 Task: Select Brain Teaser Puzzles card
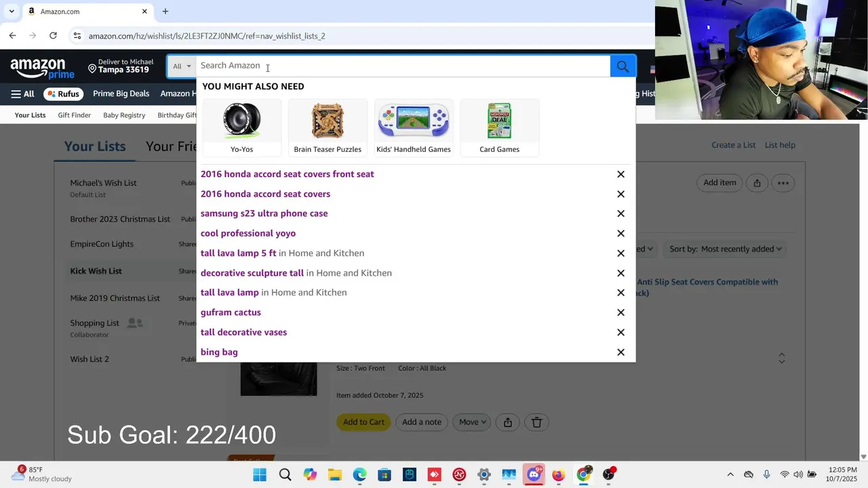tap(328, 128)
